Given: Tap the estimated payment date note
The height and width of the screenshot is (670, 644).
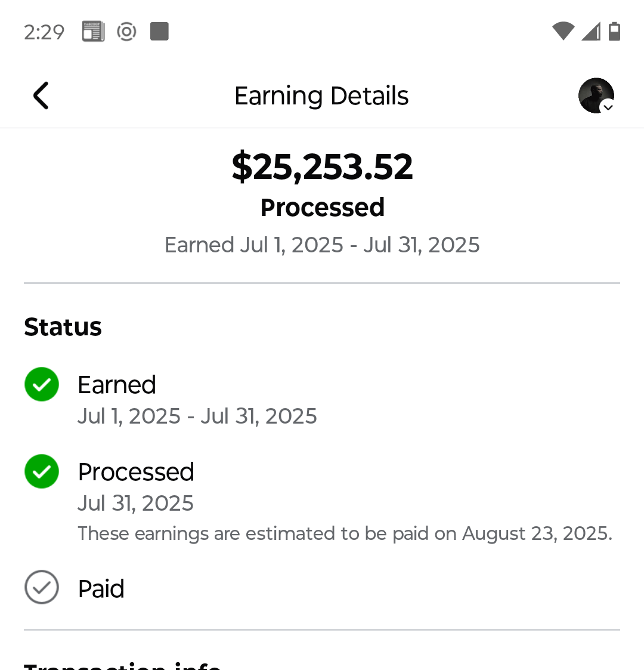Looking at the screenshot, I should [345, 533].
